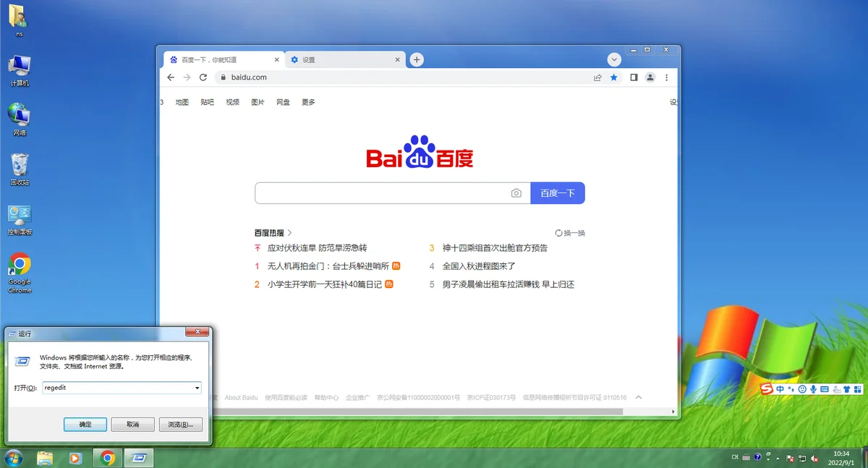Screen dimensions: 868x468
Task: Click the Chrome reload page icon
Action: tap(203, 77)
